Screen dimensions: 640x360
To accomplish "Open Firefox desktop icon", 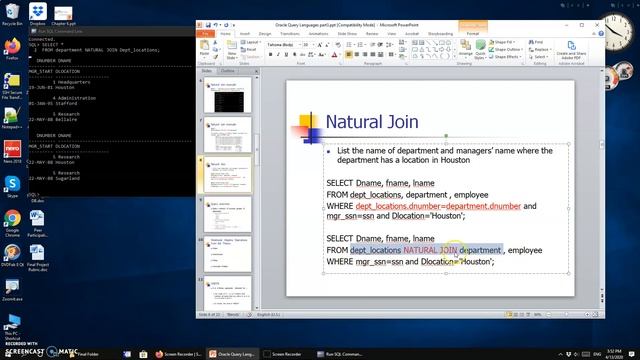I will (x=12, y=49).
